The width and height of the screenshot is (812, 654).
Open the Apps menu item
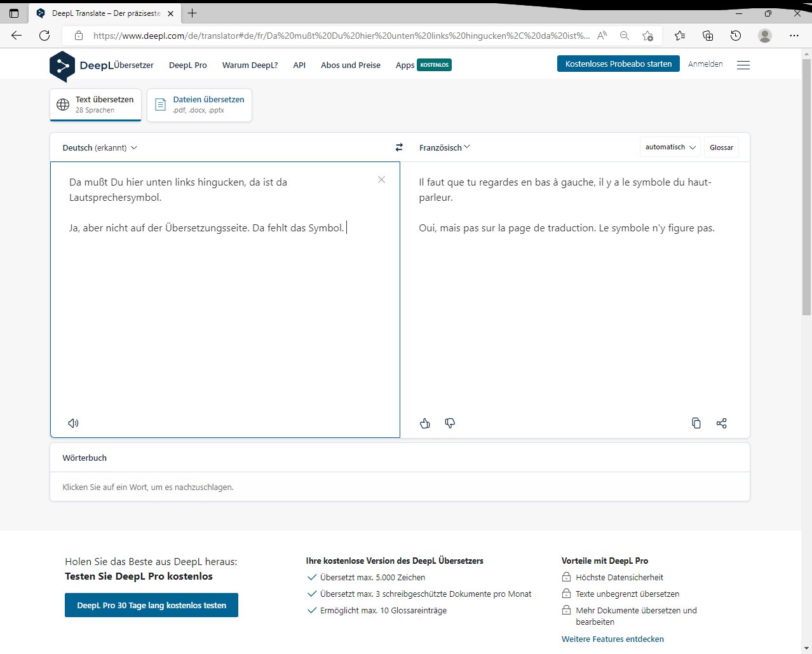(405, 65)
